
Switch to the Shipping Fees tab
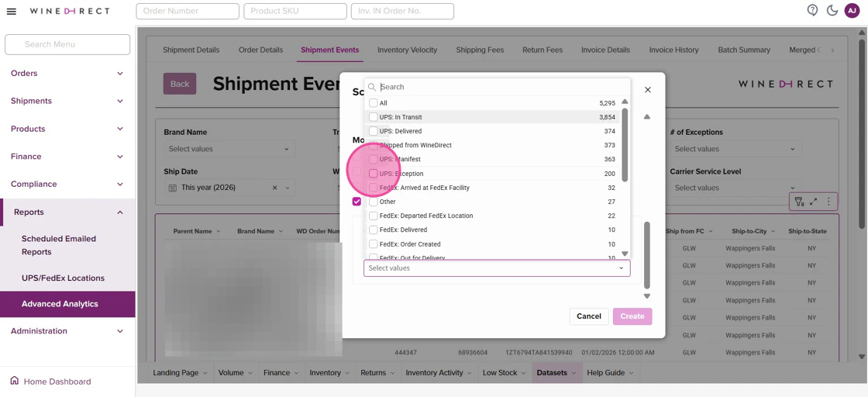(x=480, y=50)
